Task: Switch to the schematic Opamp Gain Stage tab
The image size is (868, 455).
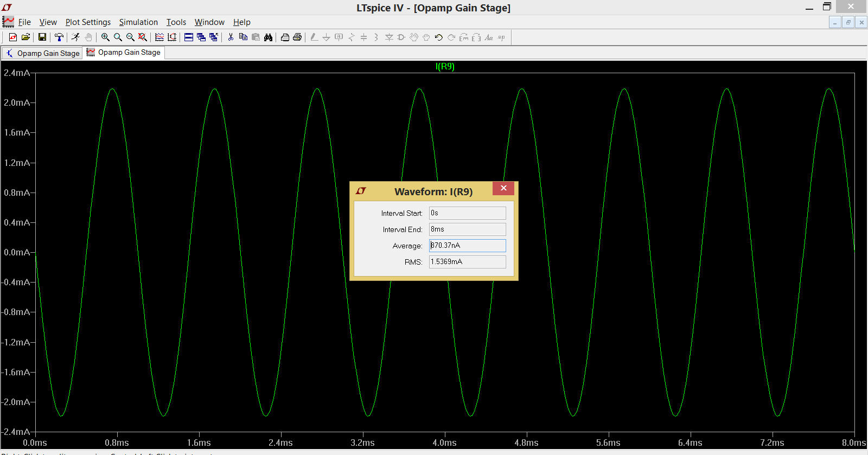Action: tap(42, 53)
